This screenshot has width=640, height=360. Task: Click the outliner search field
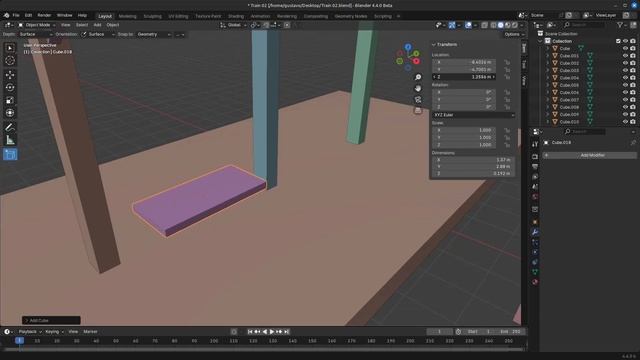point(584,25)
